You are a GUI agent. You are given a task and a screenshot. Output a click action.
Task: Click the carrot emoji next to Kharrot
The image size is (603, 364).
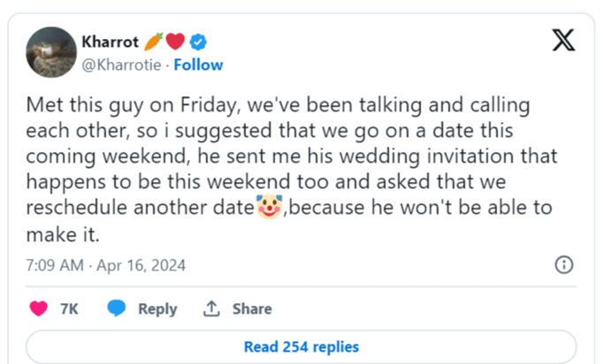coord(154,42)
